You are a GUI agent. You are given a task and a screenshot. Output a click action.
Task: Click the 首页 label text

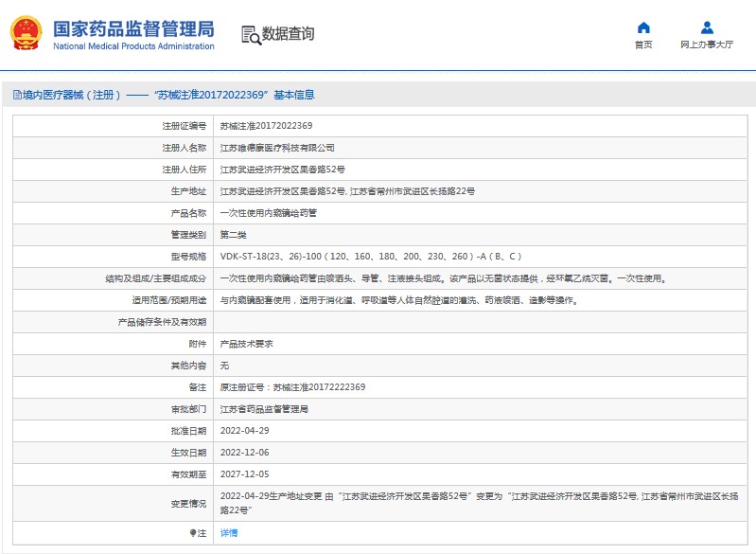[x=643, y=45]
